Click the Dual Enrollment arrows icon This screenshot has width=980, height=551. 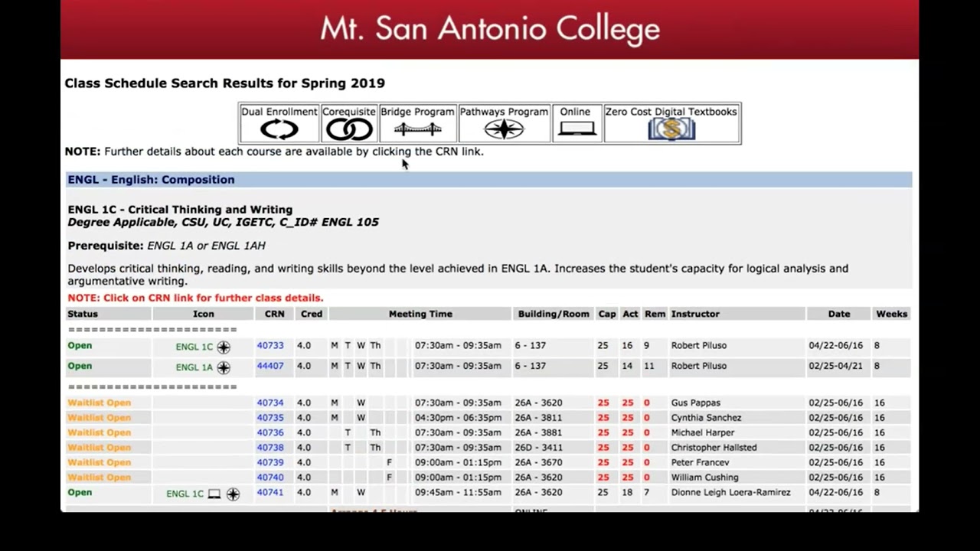pyautogui.click(x=279, y=130)
